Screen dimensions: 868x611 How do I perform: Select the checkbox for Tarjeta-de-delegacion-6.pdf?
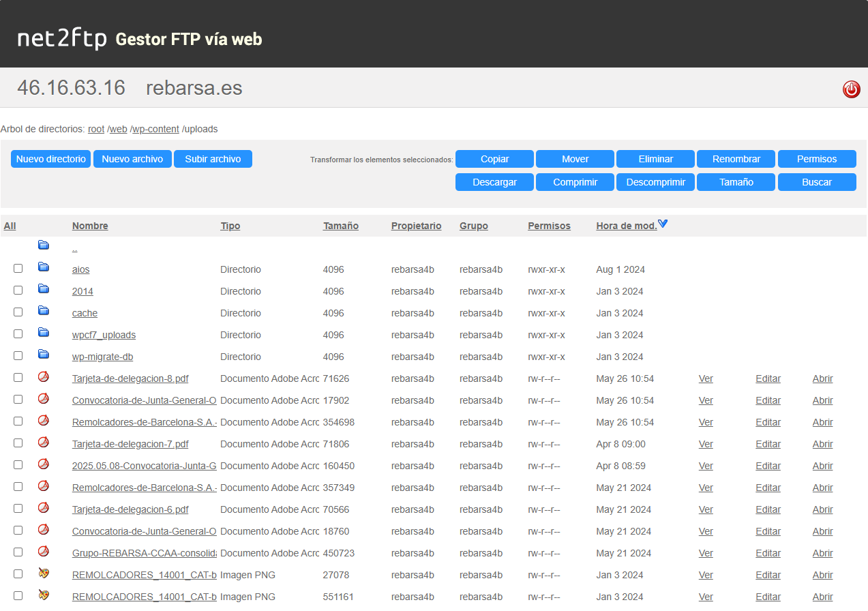(x=18, y=509)
